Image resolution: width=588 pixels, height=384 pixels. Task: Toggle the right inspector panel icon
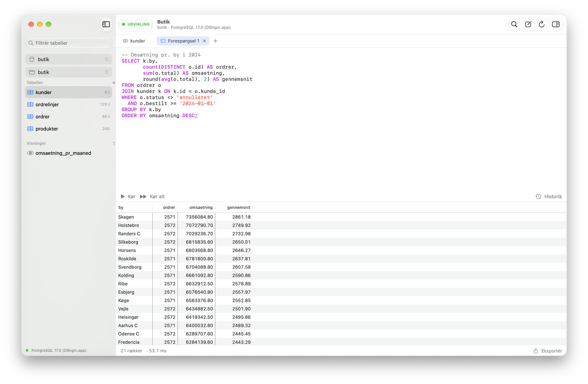point(556,24)
